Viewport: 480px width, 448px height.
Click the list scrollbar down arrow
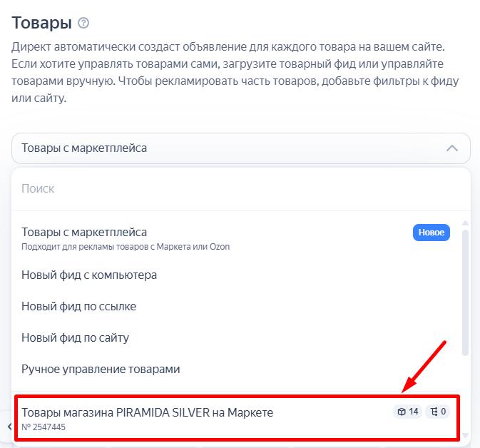pyautogui.click(x=466, y=434)
